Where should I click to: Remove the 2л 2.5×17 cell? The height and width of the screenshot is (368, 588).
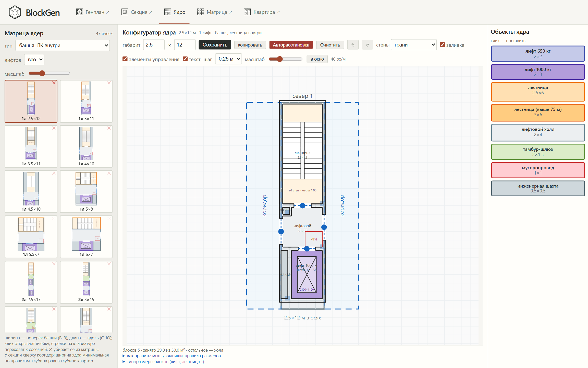coord(54,264)
